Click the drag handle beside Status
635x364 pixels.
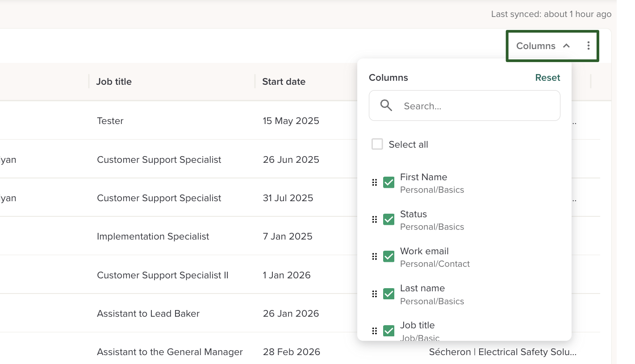(375, 219)
